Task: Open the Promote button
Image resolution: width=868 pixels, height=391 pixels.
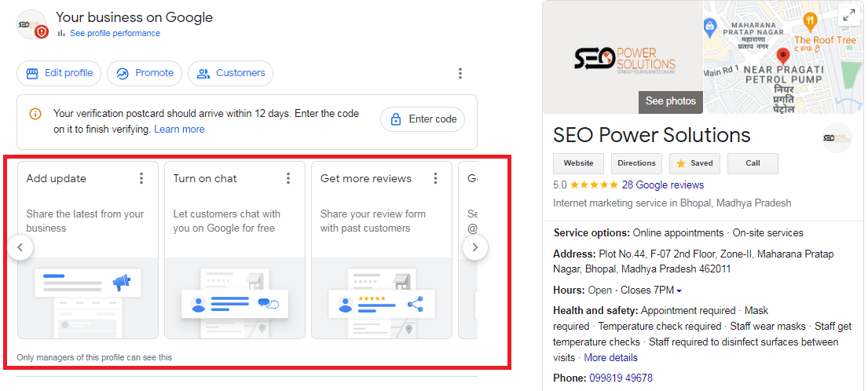Action: [145, 73]
